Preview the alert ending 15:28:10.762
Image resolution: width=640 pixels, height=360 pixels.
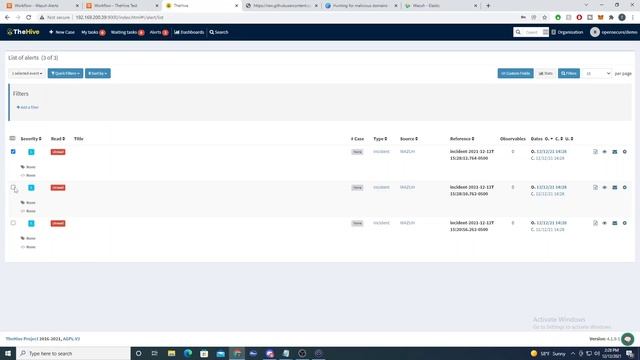pos(595,187)
